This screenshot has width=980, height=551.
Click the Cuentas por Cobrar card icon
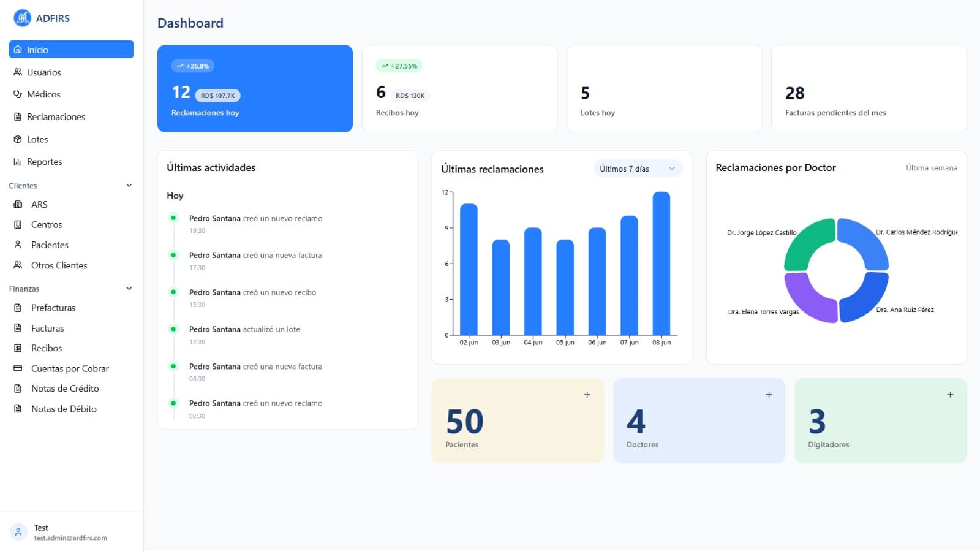(x=18, y=368)
